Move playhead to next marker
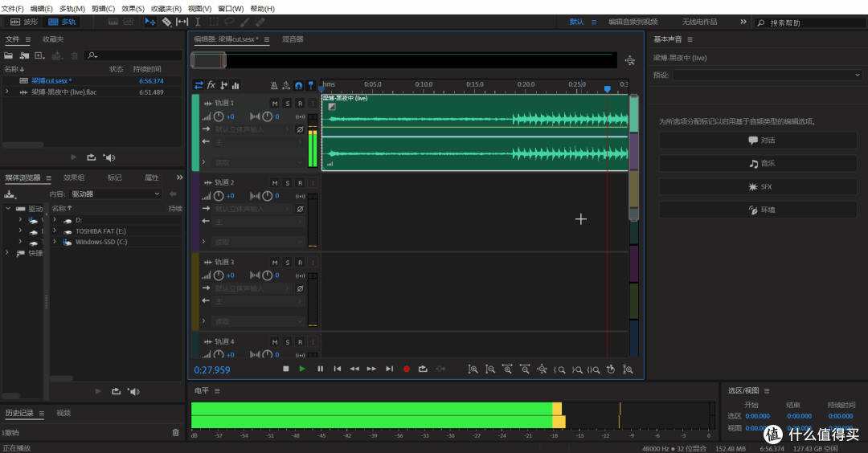Image resolution: width=868 pixels, height=453 pixels. [389, 369]
